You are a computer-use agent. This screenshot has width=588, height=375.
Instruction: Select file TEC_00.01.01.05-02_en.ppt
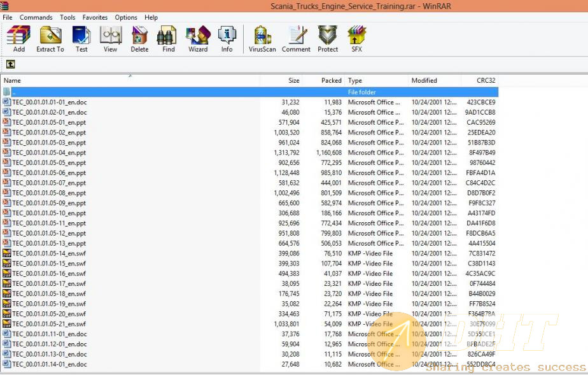(249, 132)
